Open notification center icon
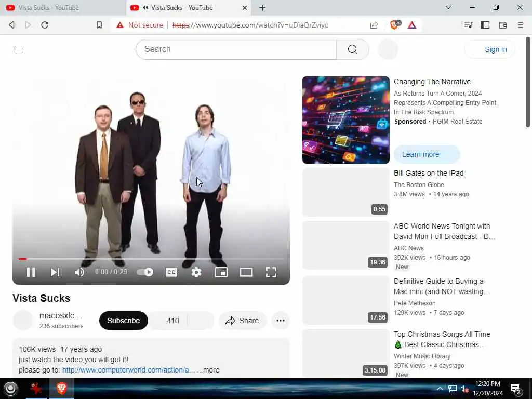Image resolution: width=532 pixels, height=399 pixels. 516,389
